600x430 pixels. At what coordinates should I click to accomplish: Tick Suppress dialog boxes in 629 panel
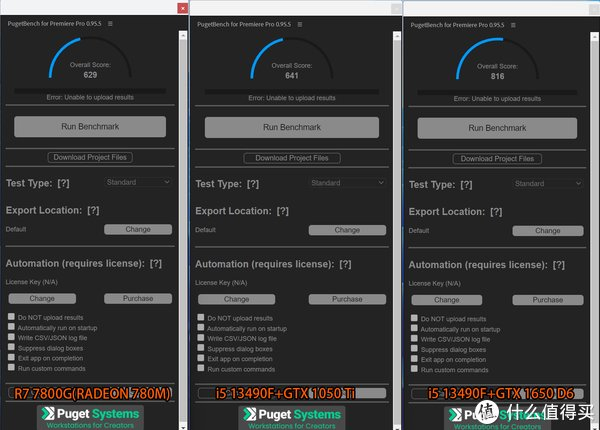coord(11,347)
